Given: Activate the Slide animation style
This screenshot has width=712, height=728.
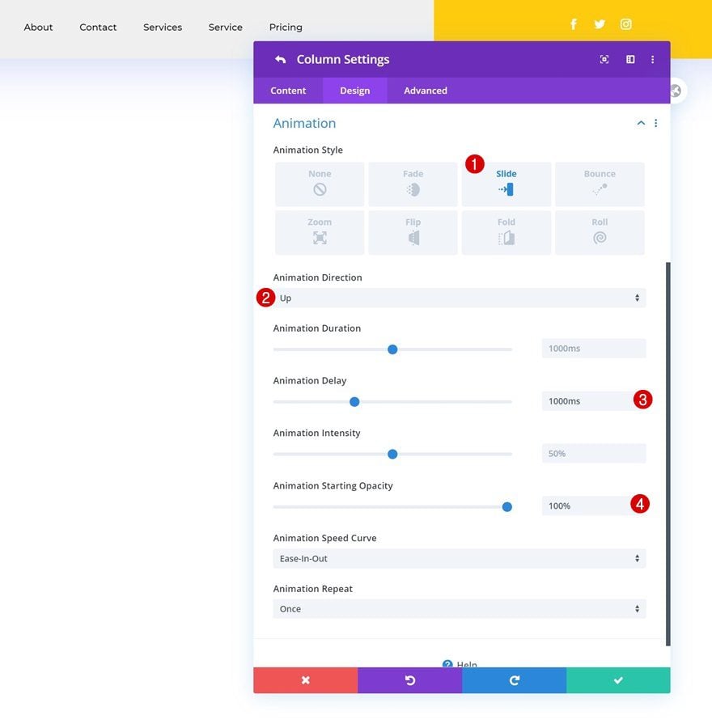Looking at the screenshot, I should (x=506, y=184).
